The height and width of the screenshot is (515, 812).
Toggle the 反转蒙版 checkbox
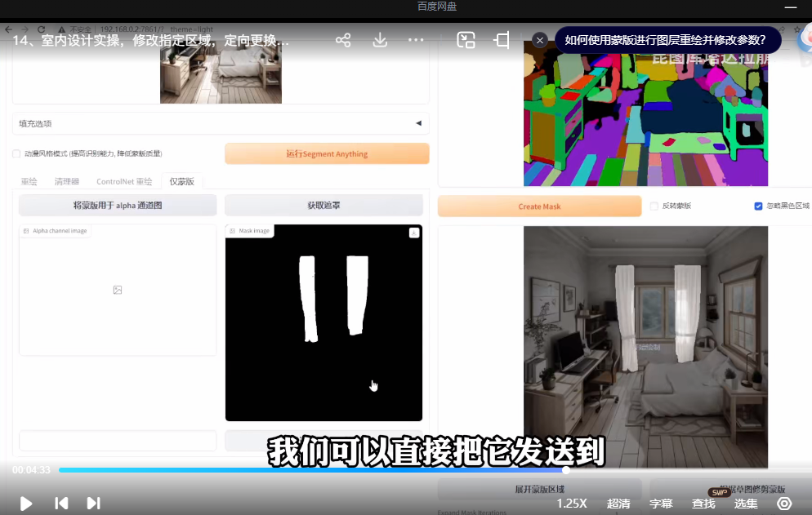[654, 206]
